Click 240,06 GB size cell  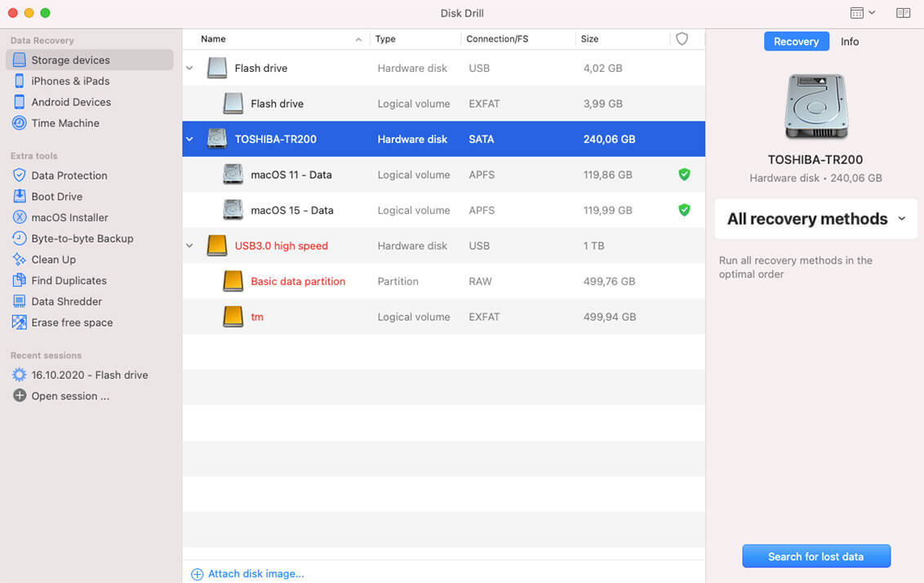point(609,139)
